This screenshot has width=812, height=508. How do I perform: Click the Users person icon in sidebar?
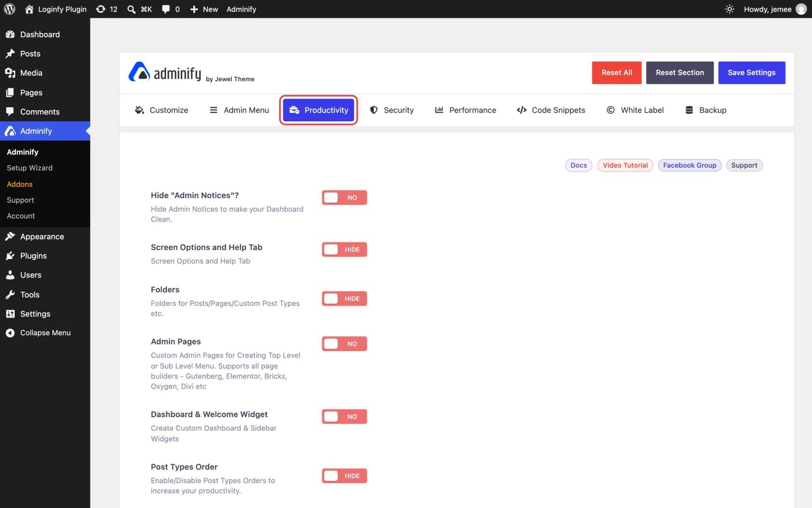pos(10,275)
